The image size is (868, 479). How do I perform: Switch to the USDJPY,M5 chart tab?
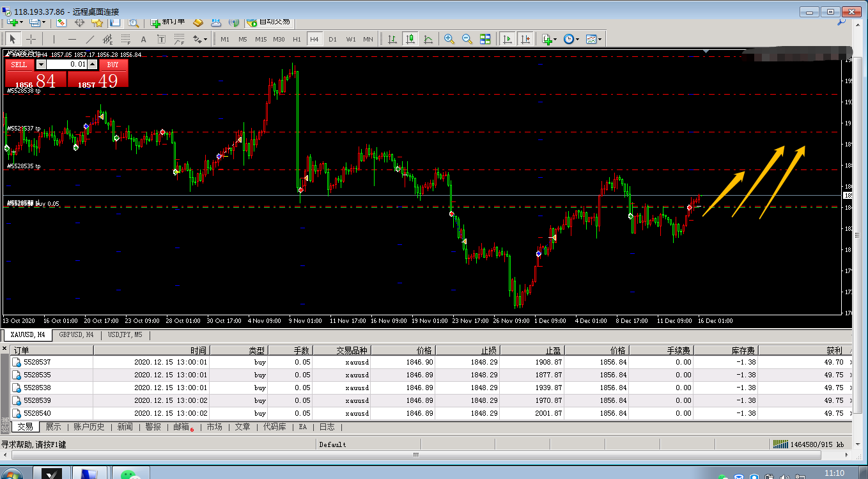125,334
